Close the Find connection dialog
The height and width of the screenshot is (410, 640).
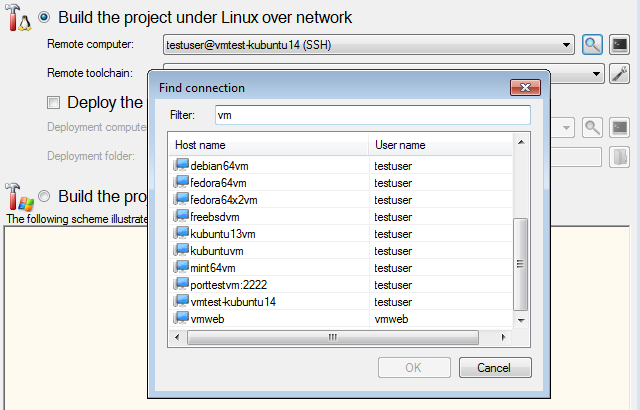click(525, 87)
